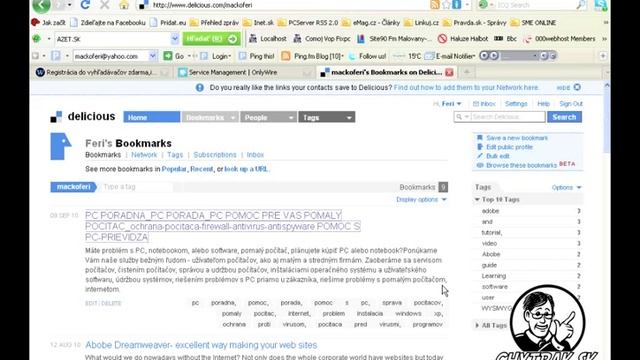
Task: Click the Inbox envelope icon in header
Action: 476,104
